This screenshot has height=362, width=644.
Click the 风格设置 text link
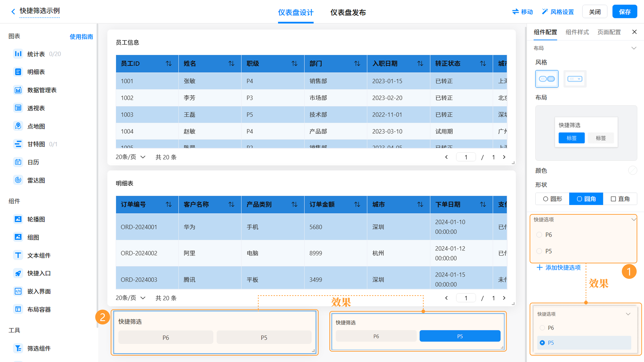tap(562, 12)
